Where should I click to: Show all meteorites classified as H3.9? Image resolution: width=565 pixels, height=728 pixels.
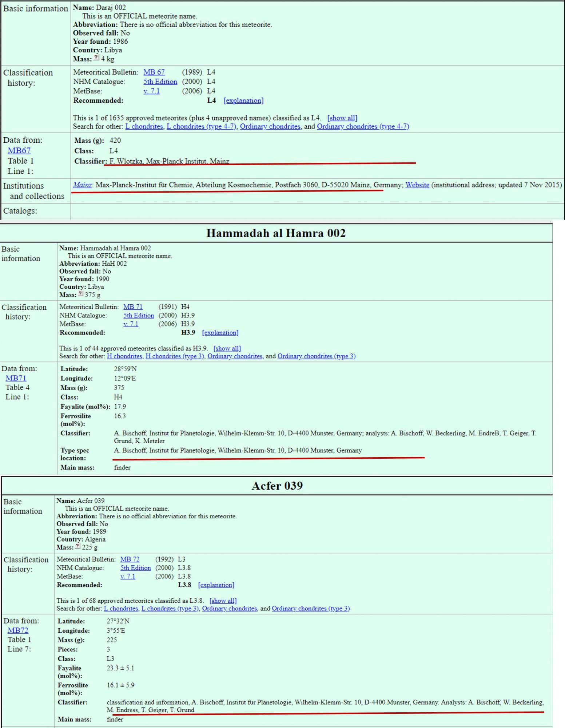coord(227,348)
